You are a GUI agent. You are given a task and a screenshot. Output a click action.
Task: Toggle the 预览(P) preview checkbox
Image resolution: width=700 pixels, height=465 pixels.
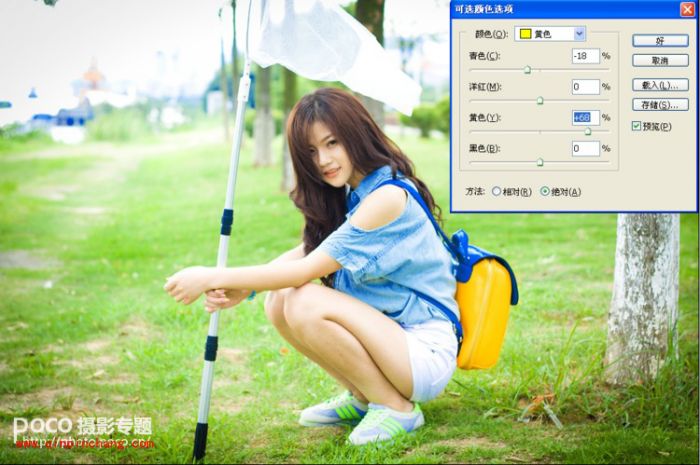(637, 126)
